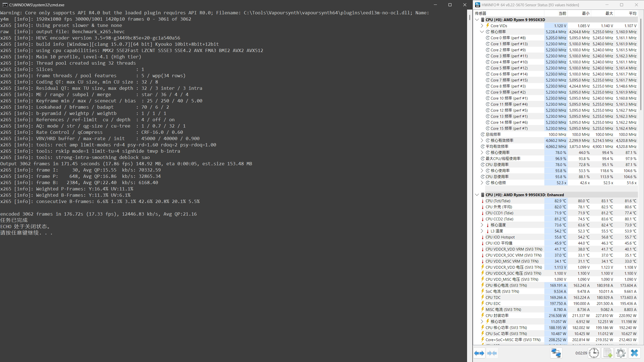The width and height of the screenshot is (644, 362).
Task: Start logging with the sheet-plus icon
Action: coord(608,353)
